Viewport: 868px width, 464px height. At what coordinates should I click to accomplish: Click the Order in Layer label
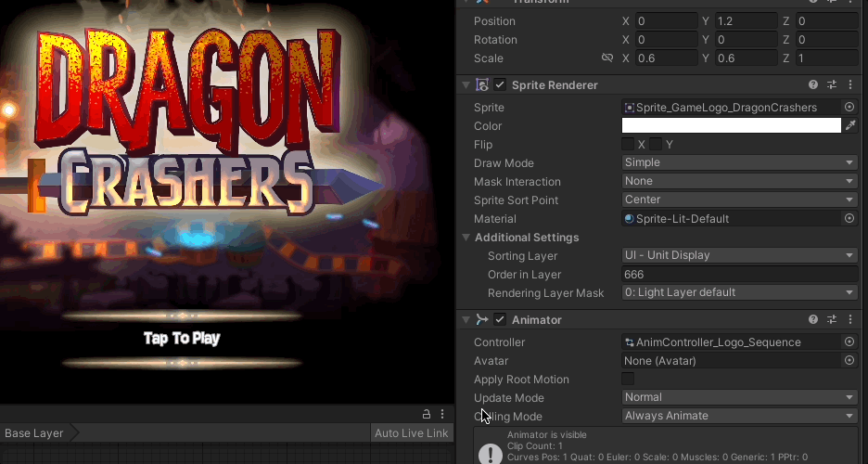[524, 274]
